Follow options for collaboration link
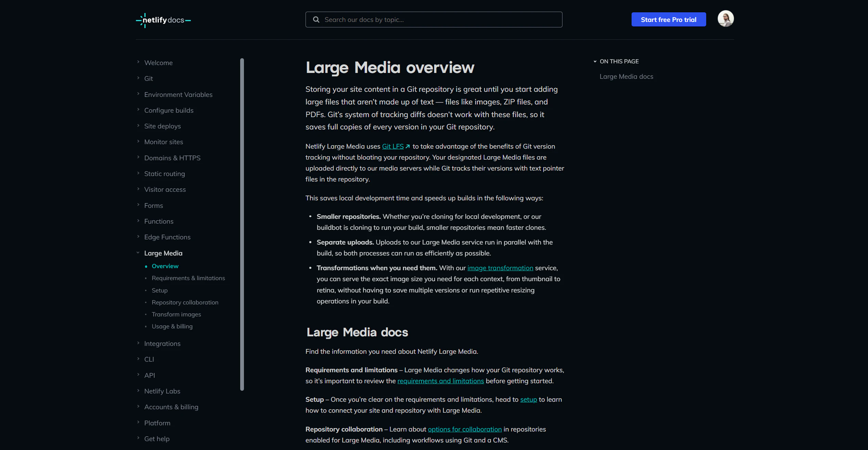Image resolution: width=868 pixels, height=450 pixels. [465, 429]
